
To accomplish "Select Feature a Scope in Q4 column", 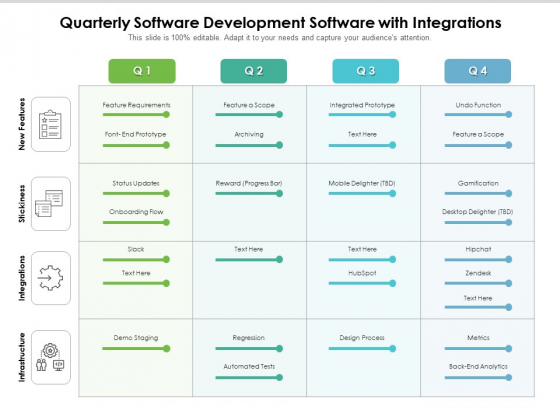I will [478, 134].
